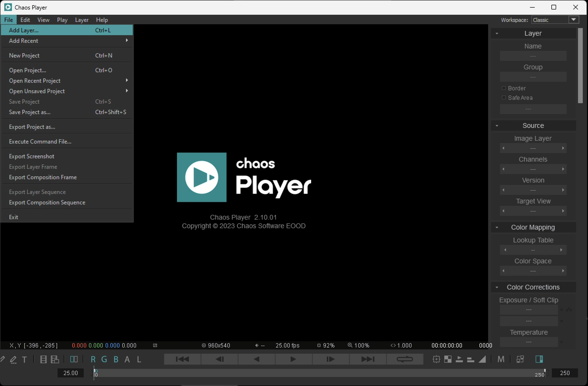Click next arrow for Image Layer

pos(563,148)
